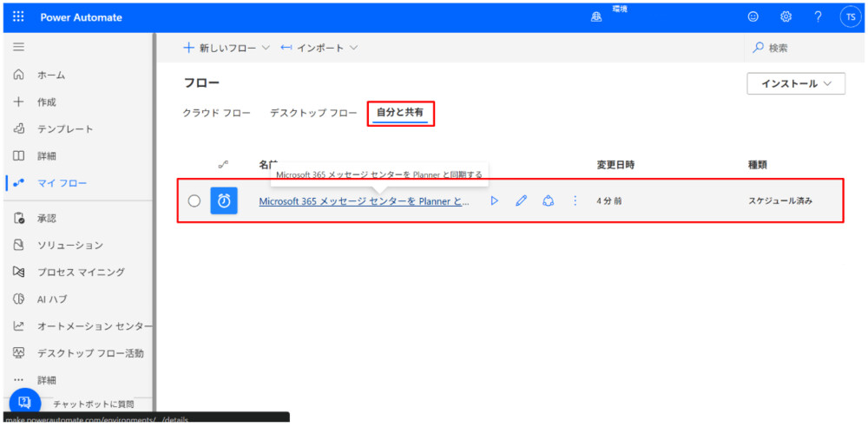The width and height of the screenshot is (868, 427).
Task: Share the flow with the share icon
Action: point(548,201)
